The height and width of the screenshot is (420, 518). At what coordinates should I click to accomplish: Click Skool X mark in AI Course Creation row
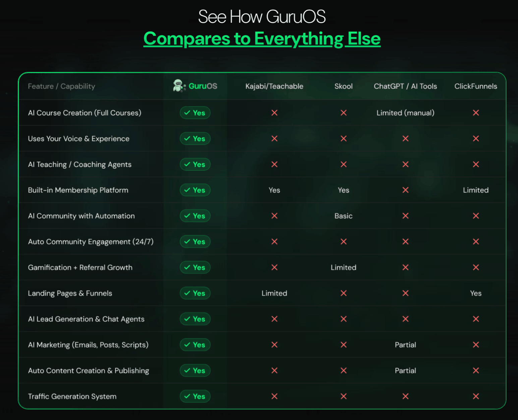coord(343,113)
